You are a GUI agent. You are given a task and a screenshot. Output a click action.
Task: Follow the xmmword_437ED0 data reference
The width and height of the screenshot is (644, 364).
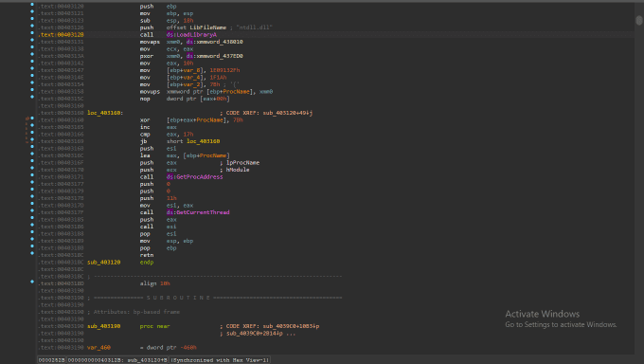(x=220, y=56)
